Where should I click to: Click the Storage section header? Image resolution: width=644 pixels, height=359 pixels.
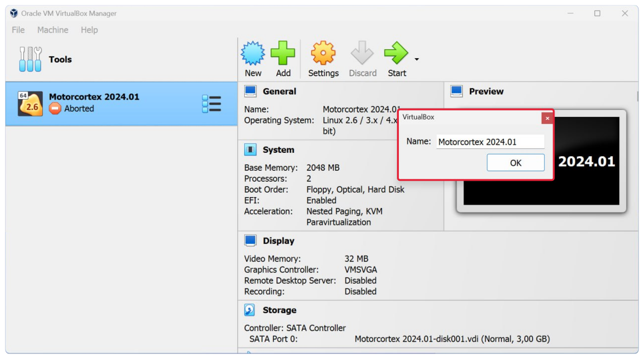pos(279,310)
